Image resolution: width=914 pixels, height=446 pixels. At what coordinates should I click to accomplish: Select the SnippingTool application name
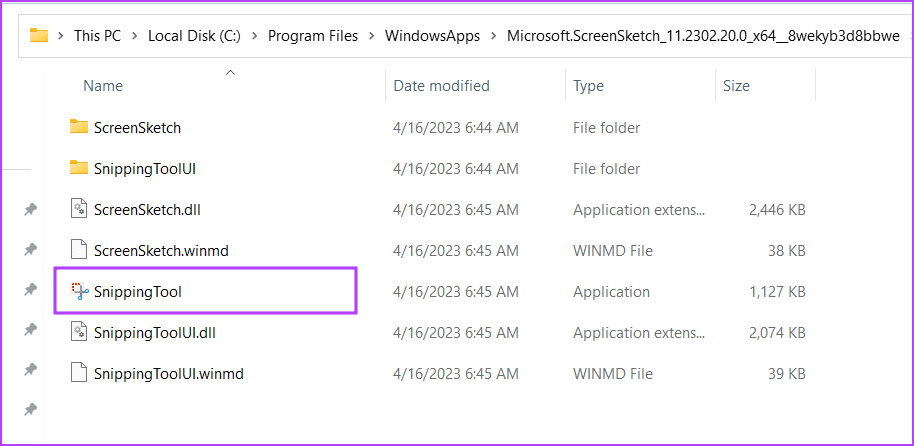(138, 292)
